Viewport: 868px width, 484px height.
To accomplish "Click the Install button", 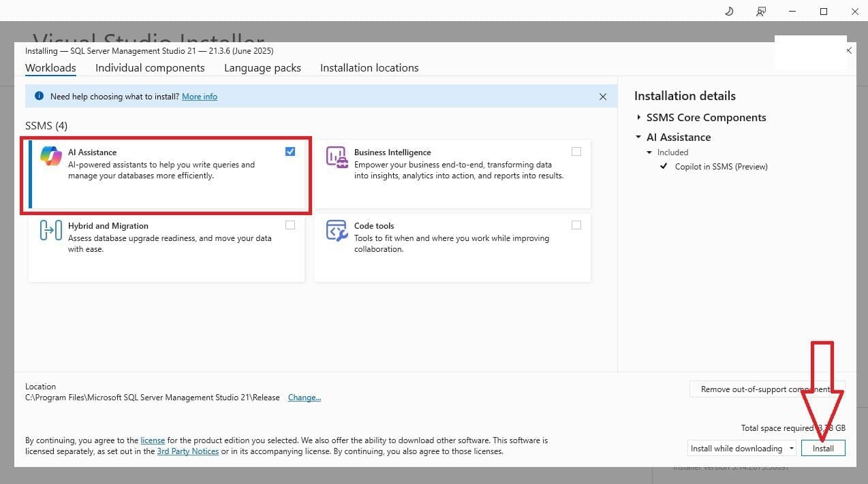I will tap(823, 448).
